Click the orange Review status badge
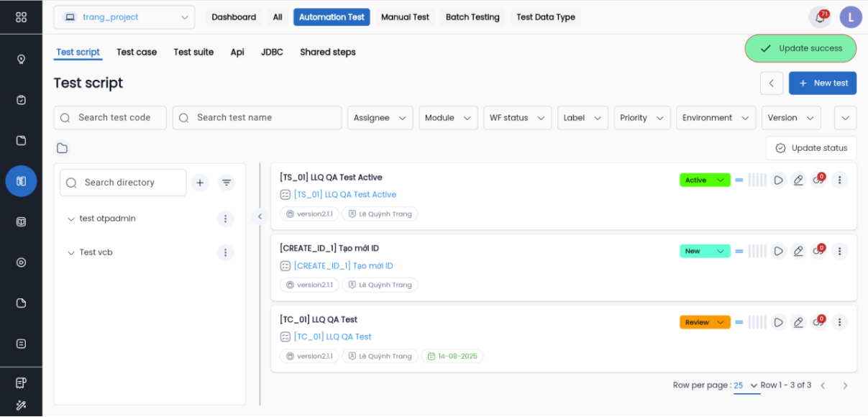 [705, 322]
